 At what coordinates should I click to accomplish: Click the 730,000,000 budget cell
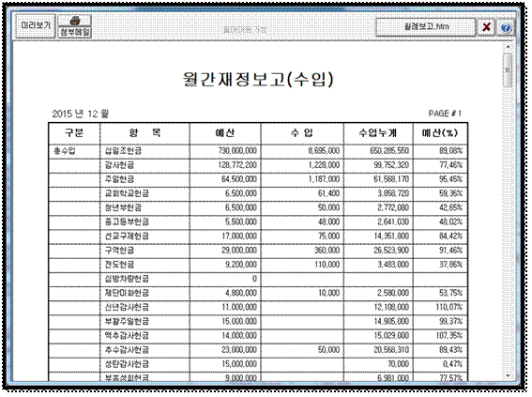coord(225,151)
